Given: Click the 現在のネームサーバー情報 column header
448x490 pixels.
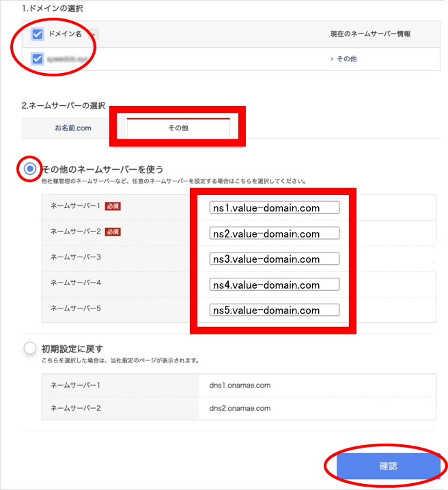Looking at the screenshot, I should [369, 34].
